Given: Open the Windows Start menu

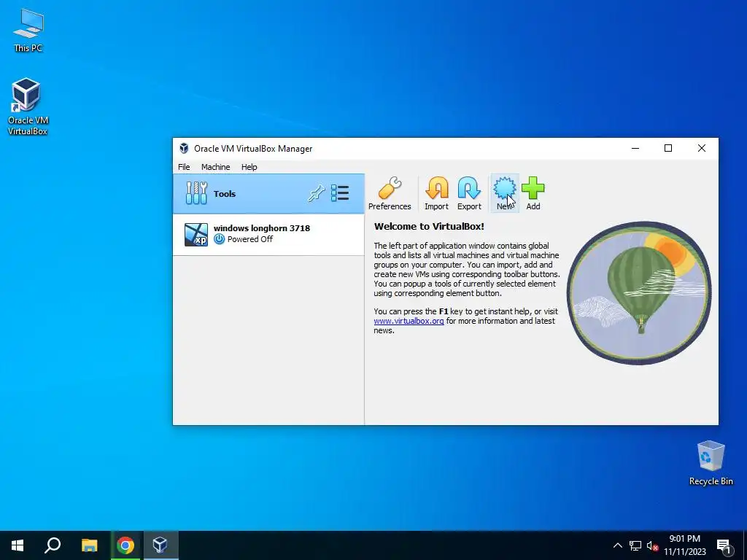Looking at the screenshot, I should 18,545.
